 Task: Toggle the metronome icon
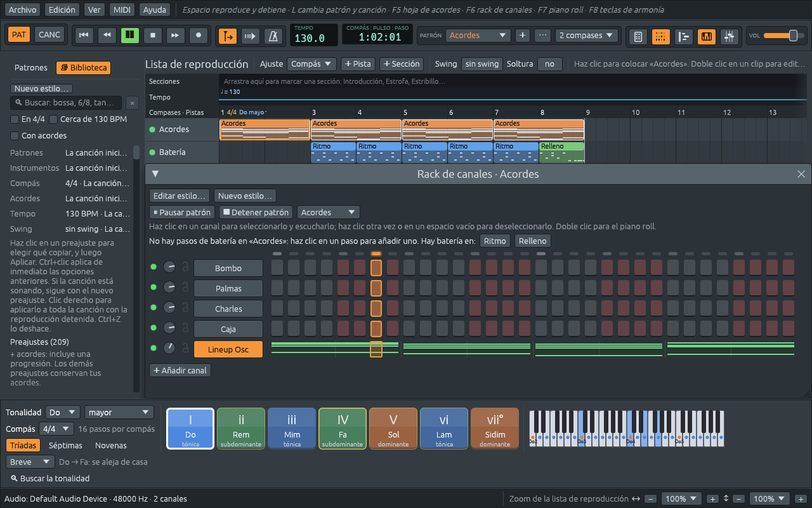(x=273, y=36)
